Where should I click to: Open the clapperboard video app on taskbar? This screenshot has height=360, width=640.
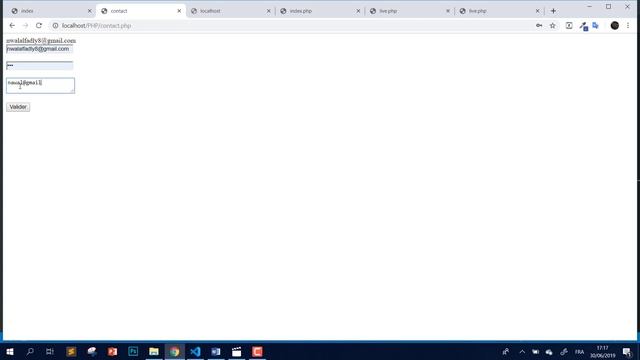click(x=237, y=351)
